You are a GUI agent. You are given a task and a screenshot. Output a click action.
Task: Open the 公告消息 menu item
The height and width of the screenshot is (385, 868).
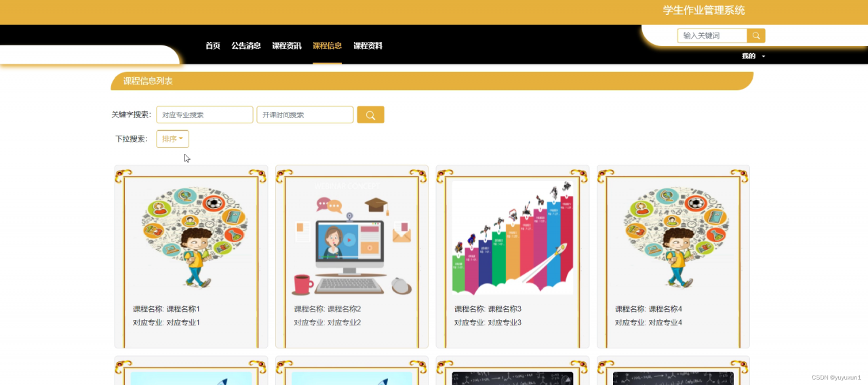pyautogui.click(x=246, y=46)
